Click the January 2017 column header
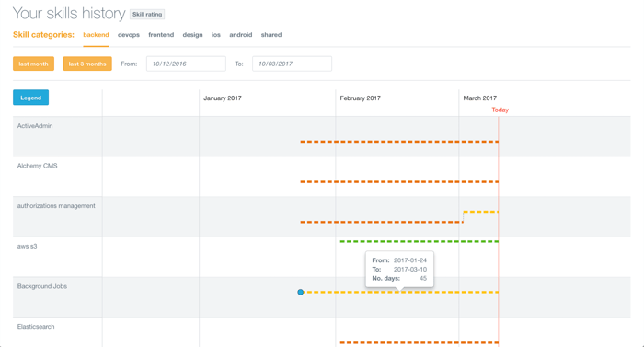644x347 pixels. [x=223, y=98]
